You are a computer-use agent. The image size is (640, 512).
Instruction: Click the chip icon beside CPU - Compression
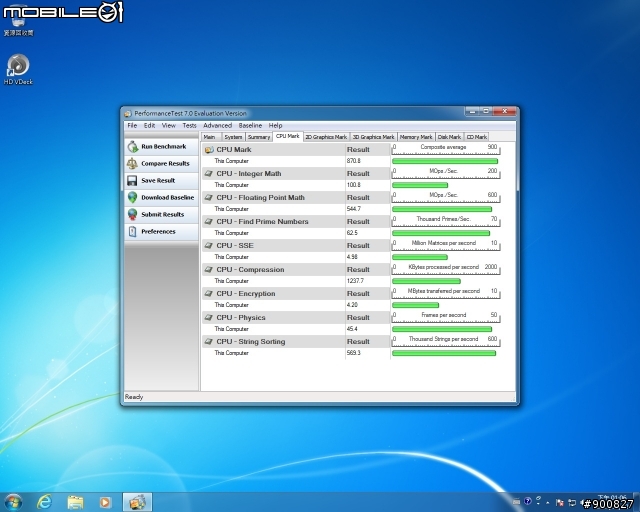click(x=209, y=269)
